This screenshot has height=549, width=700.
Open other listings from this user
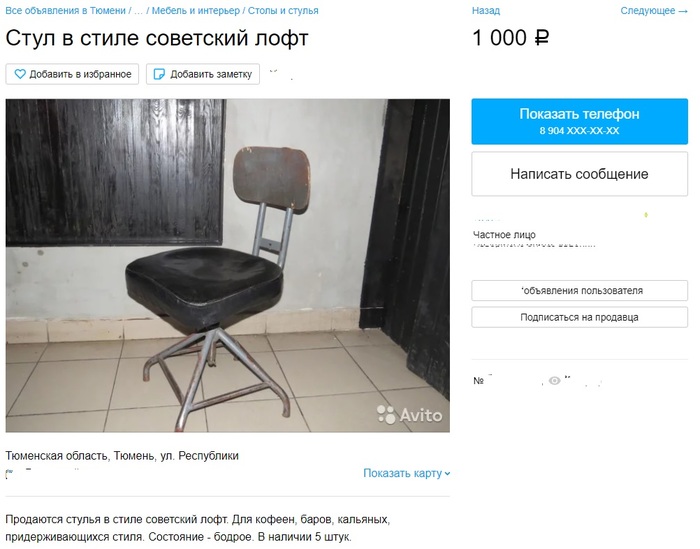point(579,291)
